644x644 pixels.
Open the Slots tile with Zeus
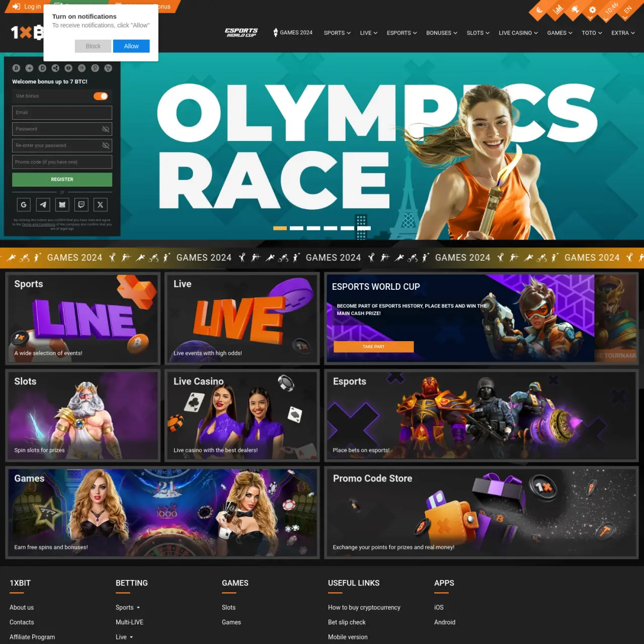(x=83, y=416)
